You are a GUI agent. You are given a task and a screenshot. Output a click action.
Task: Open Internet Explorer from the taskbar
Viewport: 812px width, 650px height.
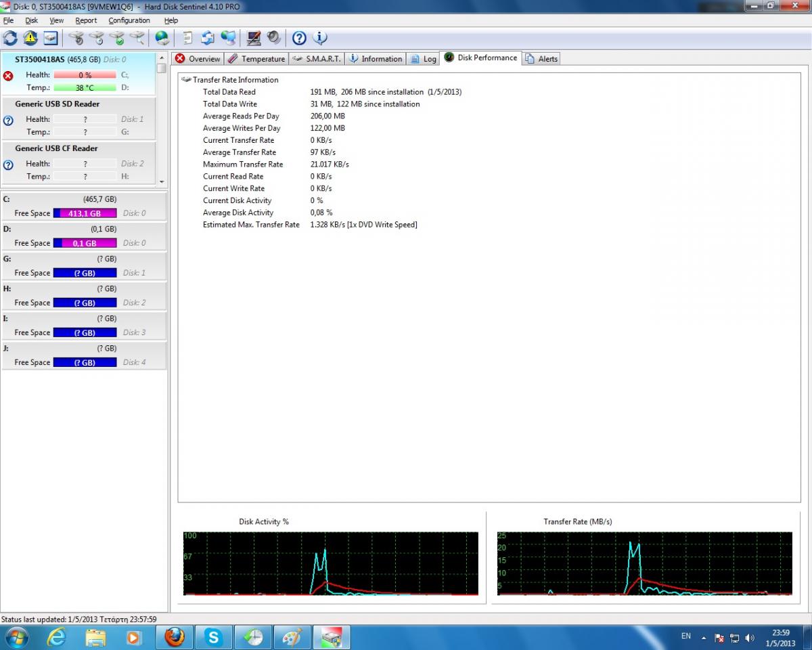tap(57, 637)
